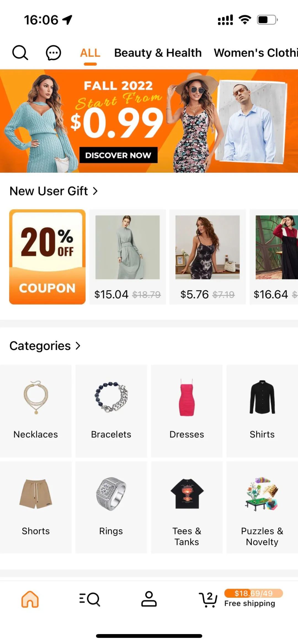Screen dimensions: 298x644
Task: Switch to the Women's Clothing tab
Action: (256, 53)
